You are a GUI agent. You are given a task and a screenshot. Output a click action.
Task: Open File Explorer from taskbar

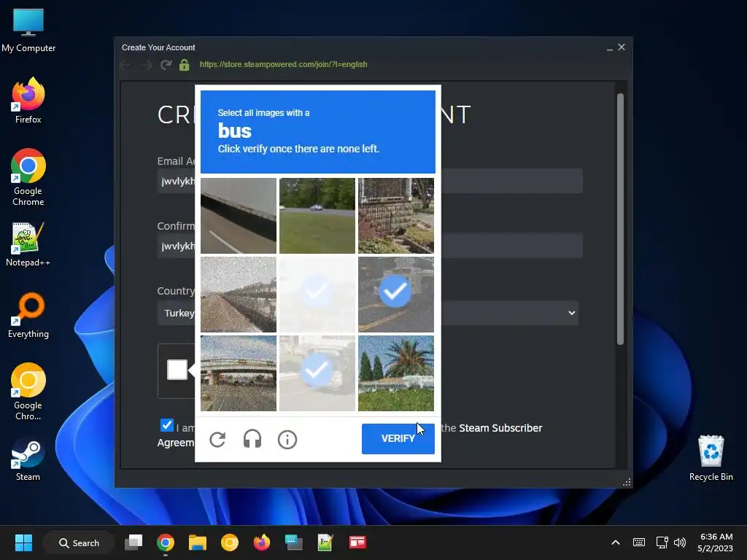pos(197,542)
